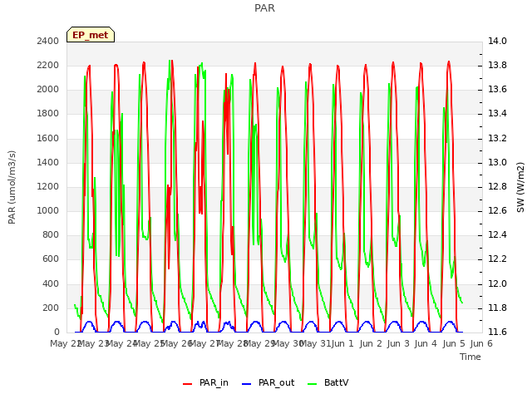Image resolution: width=532 pixels, height=399 pixels.
Task: Toggle PAR_in series via legend label
Action: coord(214,382)
